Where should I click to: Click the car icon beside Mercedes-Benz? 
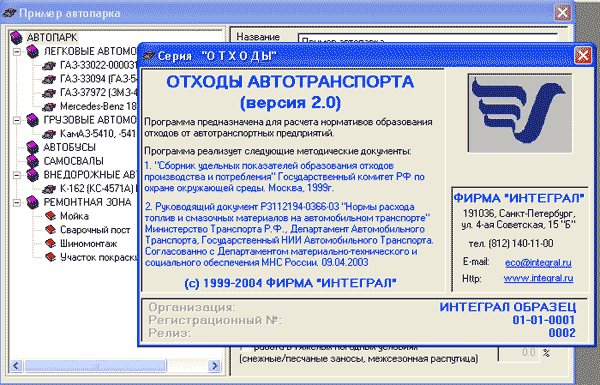[49, 106]
